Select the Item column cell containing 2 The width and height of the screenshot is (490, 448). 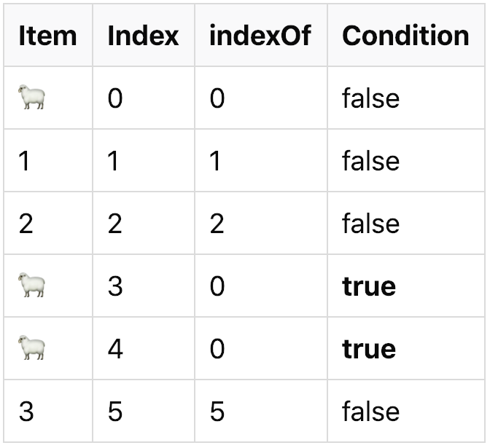tap(26, 224)
